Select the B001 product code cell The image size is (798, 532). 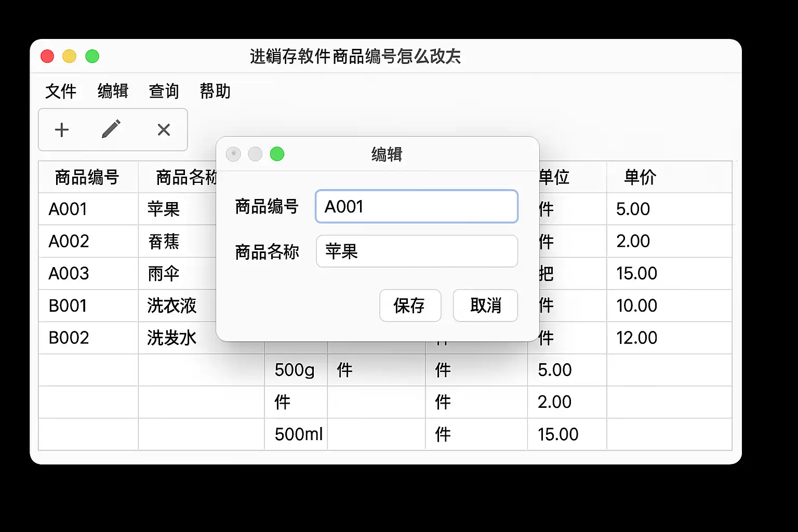click(x=68, y=306)
